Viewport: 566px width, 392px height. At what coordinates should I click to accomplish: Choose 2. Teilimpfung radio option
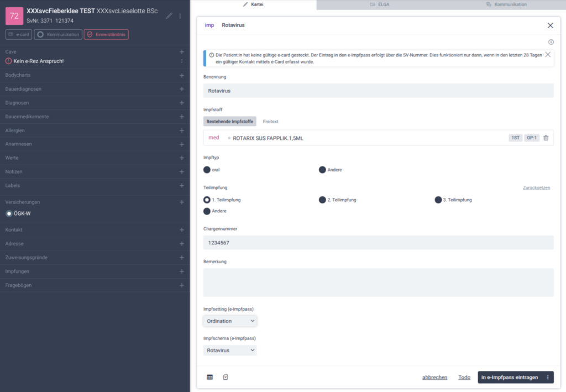(323, 200)
